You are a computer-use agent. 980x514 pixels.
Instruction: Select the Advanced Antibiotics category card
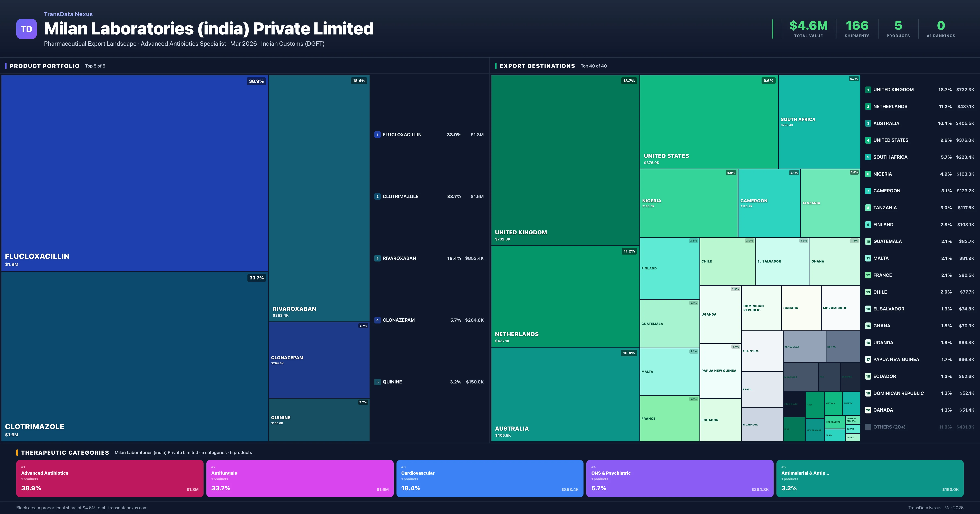(x=110, y=478)
